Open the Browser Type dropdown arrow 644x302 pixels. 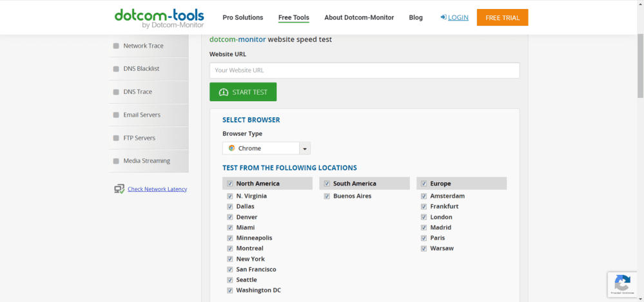click(305, 149)
